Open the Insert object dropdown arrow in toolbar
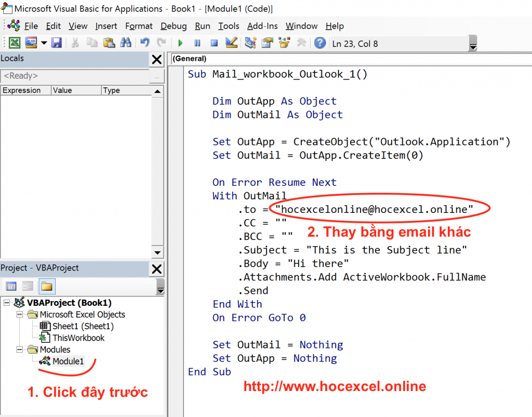Viewport: 532px width, 417px height. pyautogui.click(x=44, y=43)
